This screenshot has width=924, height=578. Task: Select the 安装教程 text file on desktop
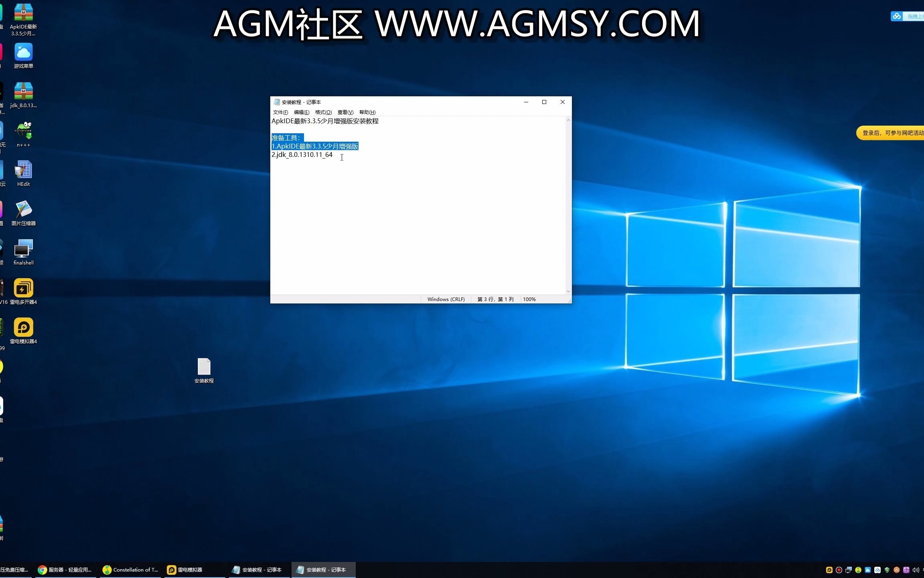(x=204, y=367)
